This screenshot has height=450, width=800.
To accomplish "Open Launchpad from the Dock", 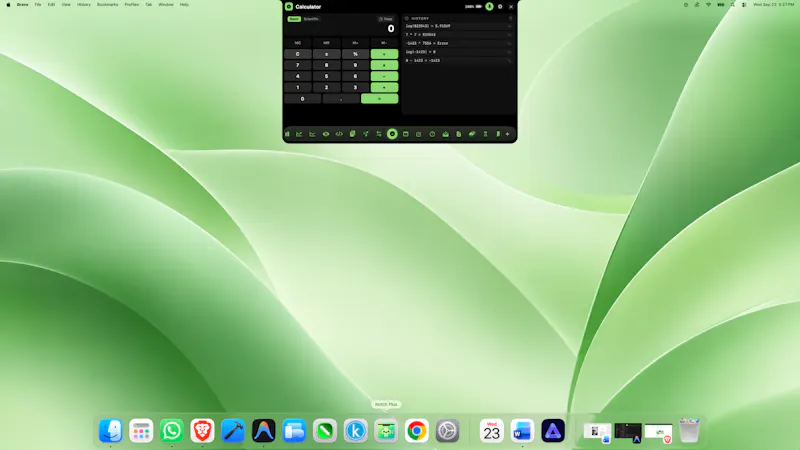I will point(141,431).
